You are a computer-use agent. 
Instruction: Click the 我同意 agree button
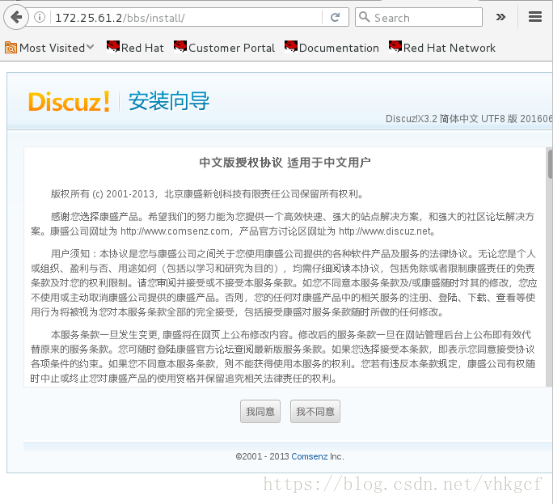pyautogui.click(x=260, y=411)
